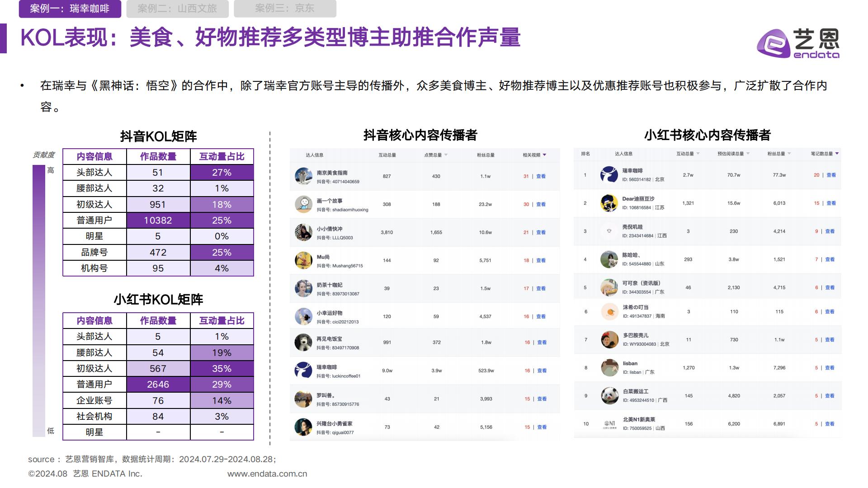Viewport: 868px width, 488px height.
Task: Click 查看 link for 画一个故事
Action: point(541,204)
